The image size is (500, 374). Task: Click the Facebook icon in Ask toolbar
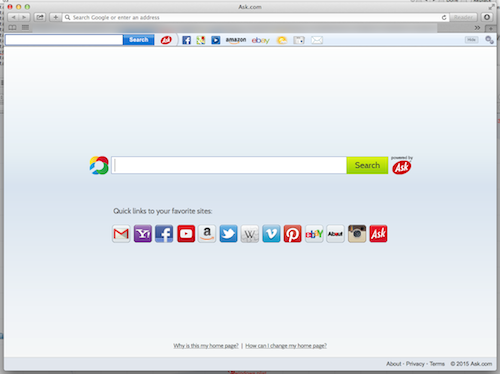(x=187, y=40)
